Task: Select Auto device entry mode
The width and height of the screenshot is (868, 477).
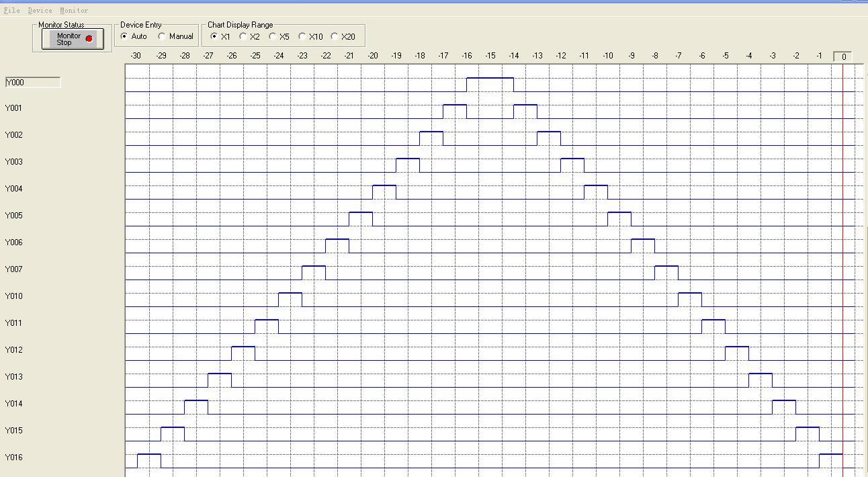Action: pyautogui.click(x=124, y=36)
